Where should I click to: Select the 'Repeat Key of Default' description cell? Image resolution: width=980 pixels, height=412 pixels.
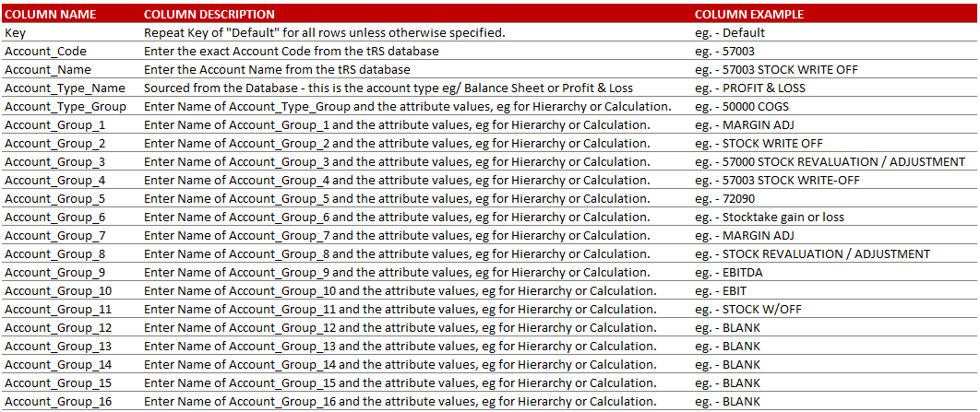pyautogui.click(x=324, y=32)
